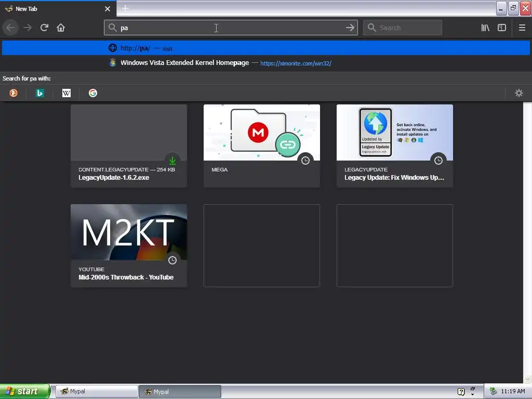Open a new tab with plus button

(125, 8)
